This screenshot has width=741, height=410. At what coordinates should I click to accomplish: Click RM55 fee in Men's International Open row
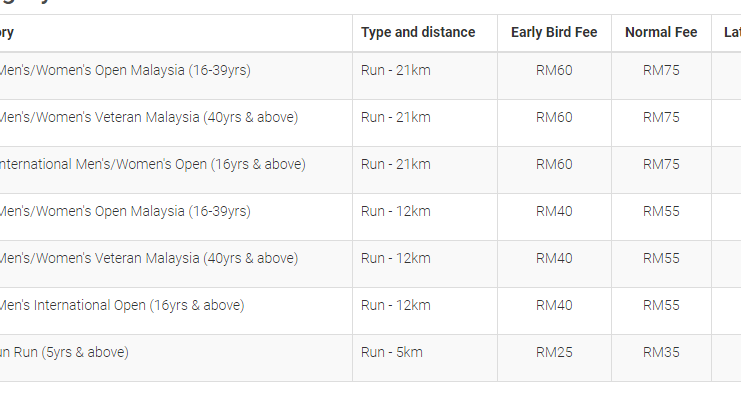(x=661, y=305)
